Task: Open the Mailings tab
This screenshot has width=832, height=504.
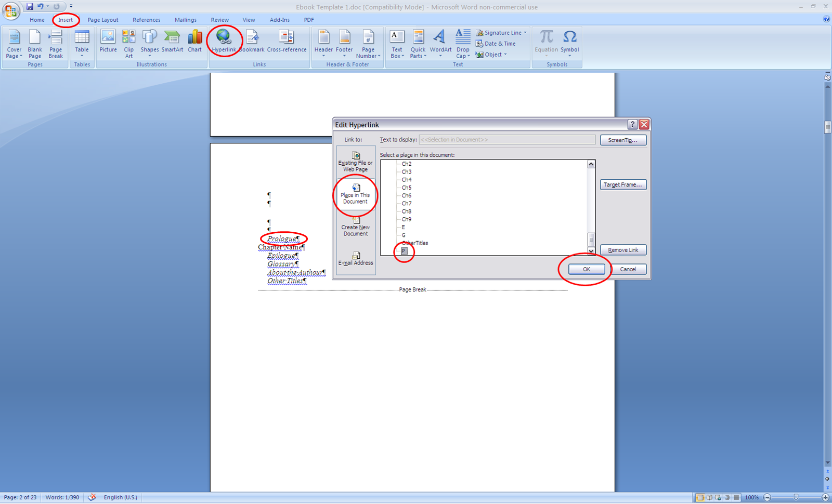Action: 185,20
